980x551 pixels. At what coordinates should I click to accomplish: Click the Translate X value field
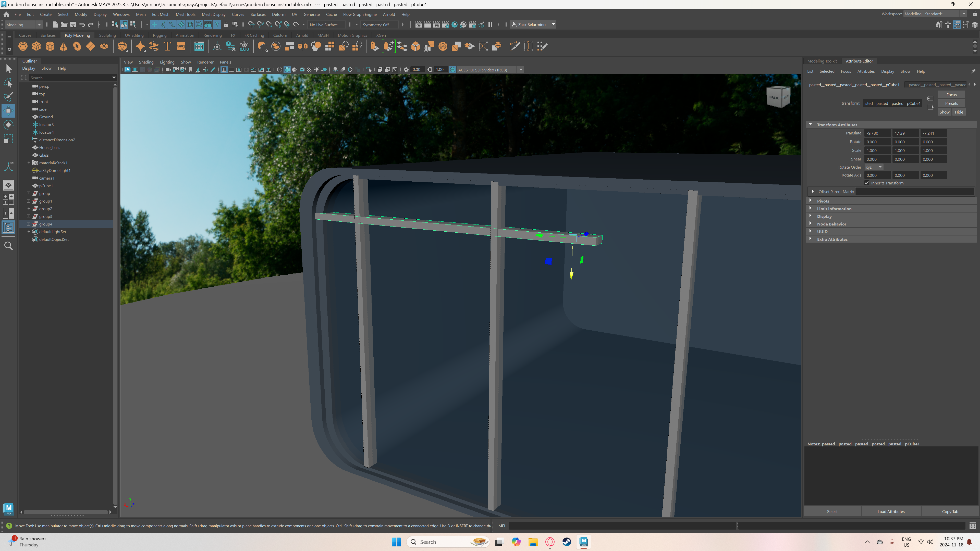point(877,133)
